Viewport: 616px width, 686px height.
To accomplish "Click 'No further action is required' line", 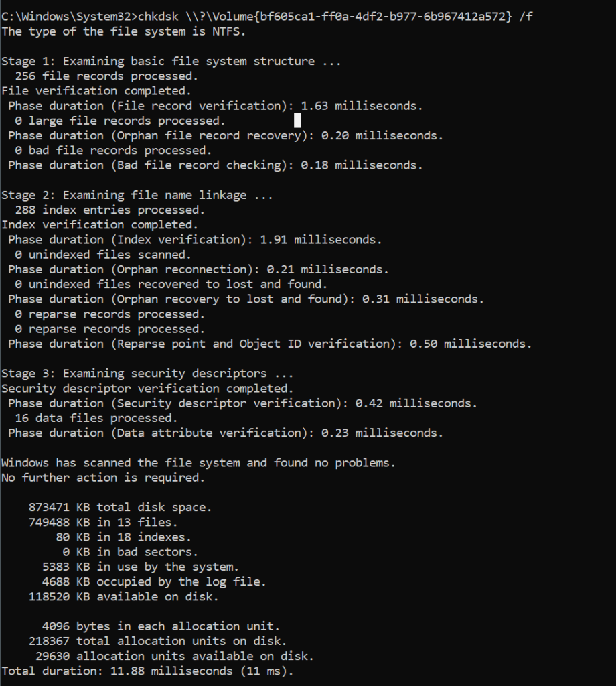I will click(x=103, y=478).
